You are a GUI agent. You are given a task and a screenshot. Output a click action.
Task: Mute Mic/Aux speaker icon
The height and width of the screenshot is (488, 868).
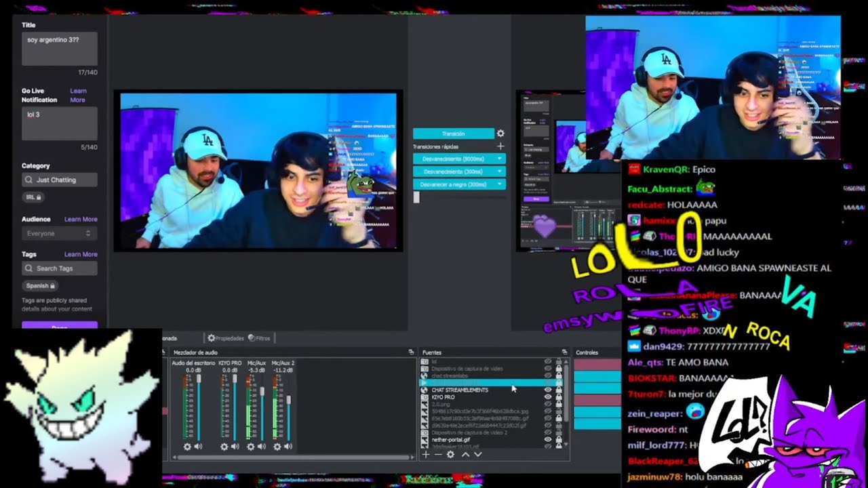[x=262, y=447]
